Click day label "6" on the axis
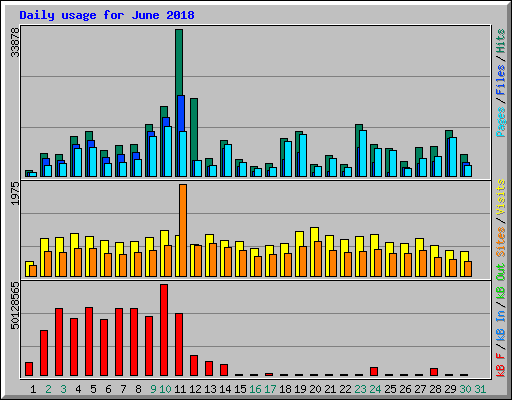 [x=108, y=389]
